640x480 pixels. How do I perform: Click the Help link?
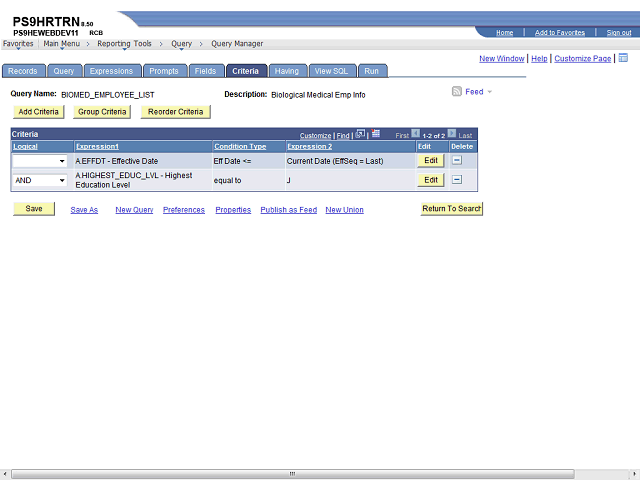539,59
